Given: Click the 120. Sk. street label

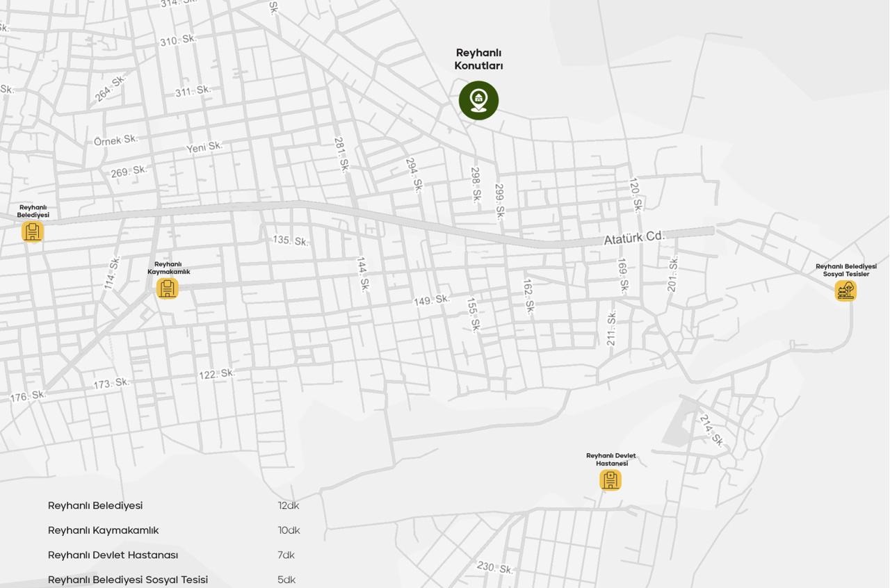Looking at the screenshot, I should point(636,195).
